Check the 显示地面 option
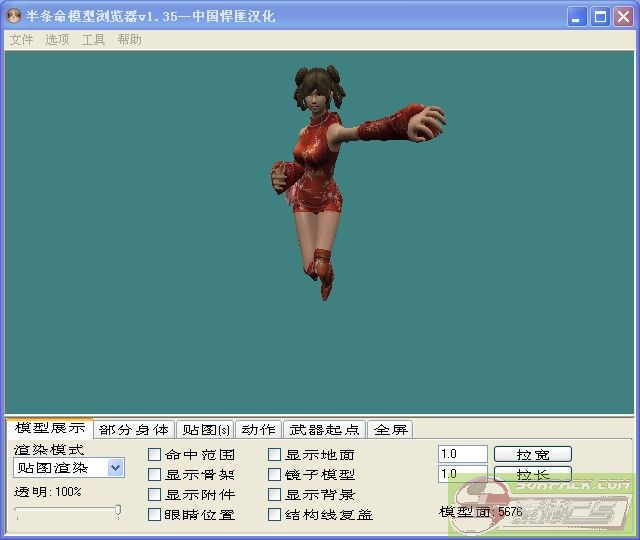The image size is (640, 540). click(275, 455)
